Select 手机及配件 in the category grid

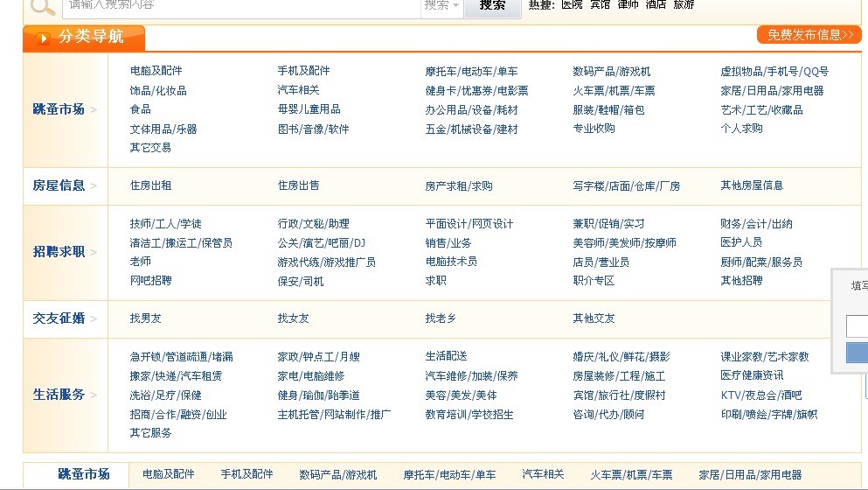pyautogui.click(x=303, y=71)
